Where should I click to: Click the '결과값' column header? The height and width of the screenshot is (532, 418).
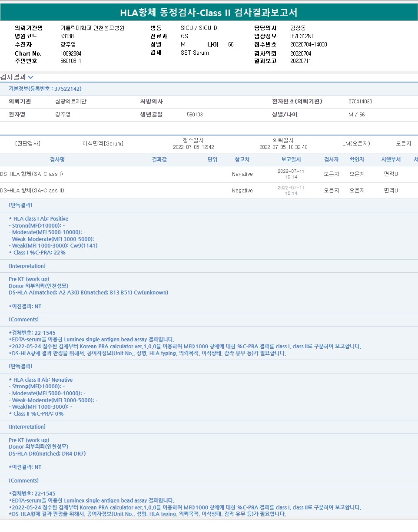click(159, 160)
